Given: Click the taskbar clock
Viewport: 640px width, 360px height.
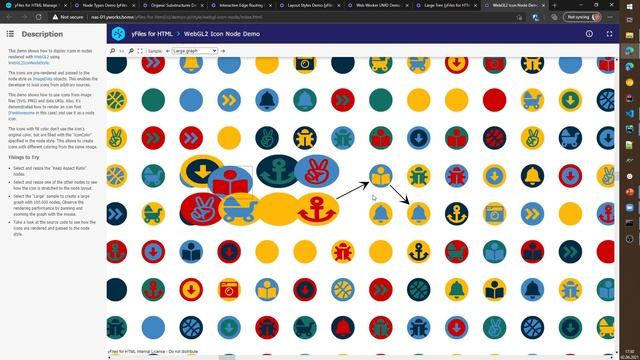Looking at the screenshot, I should click(629, 354).
